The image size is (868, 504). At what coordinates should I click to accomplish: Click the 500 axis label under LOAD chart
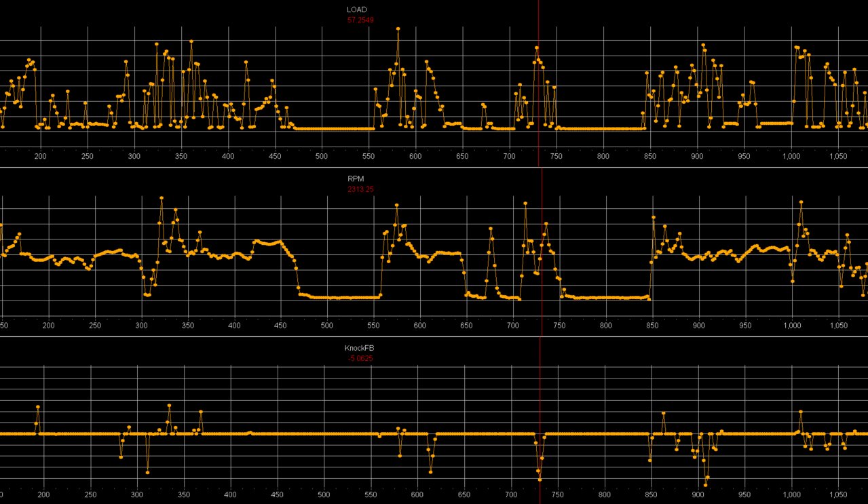[322, 157]
